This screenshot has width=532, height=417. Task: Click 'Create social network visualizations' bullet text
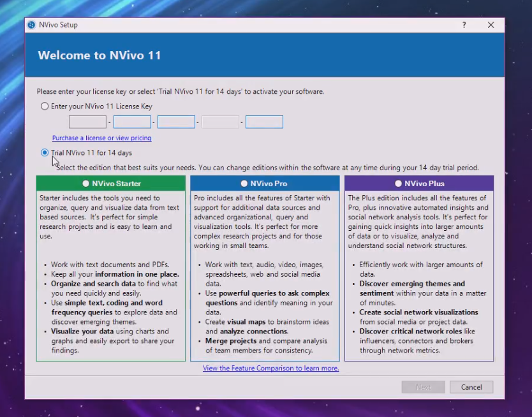(x=418, y=312)
